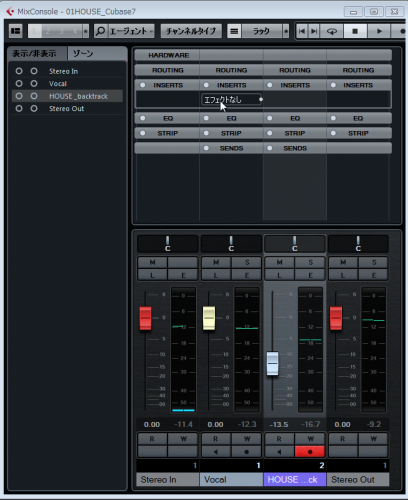Solo the HOUSE backtrack channel

point(310,262)
